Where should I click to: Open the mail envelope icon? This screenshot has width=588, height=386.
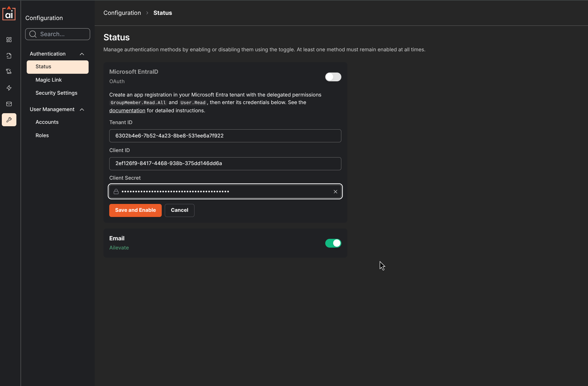pyautogui.click(x=9, y=104)
